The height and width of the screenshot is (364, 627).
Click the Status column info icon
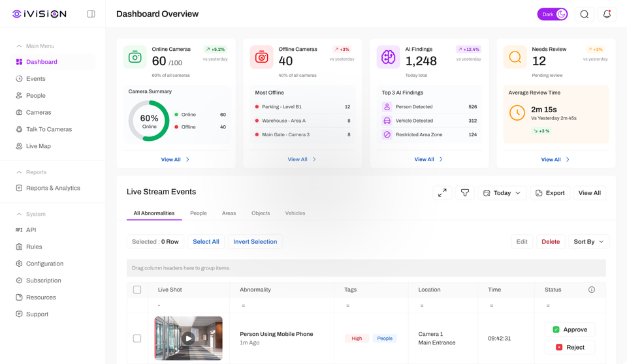[592, 290]
